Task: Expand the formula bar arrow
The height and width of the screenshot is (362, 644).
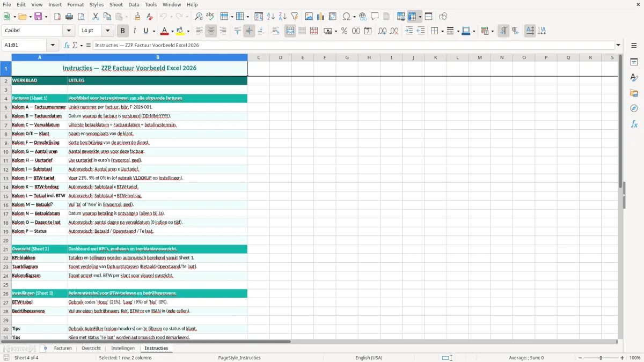Action: pos(619,45)
